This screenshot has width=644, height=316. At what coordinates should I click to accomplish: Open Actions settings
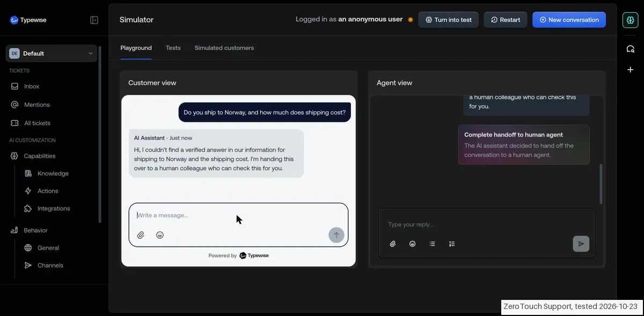(x=48, y=191)
